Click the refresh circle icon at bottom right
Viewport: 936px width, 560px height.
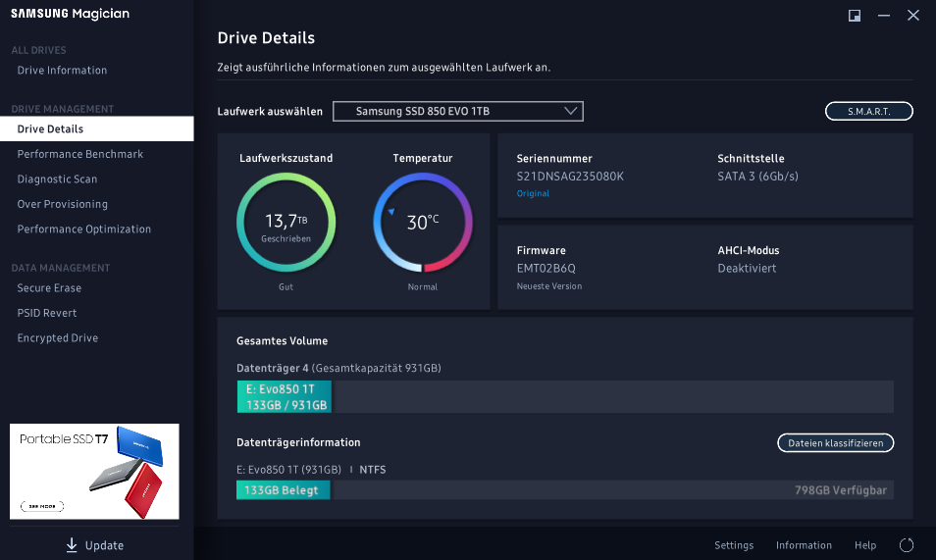907,545
